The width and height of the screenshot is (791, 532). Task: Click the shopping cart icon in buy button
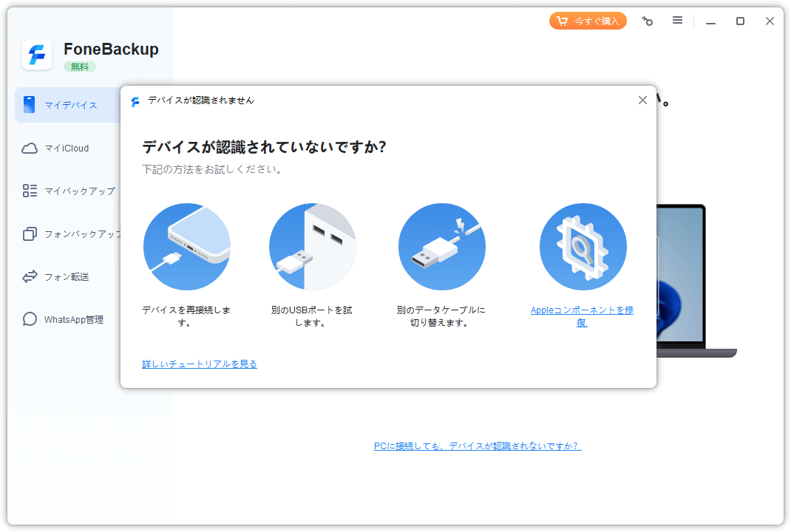coord(562,21)
